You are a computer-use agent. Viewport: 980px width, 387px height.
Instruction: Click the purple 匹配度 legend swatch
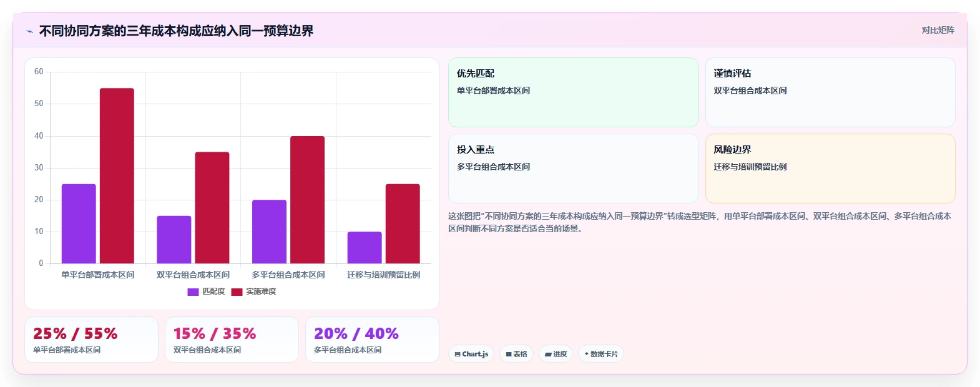click(193, 291)
